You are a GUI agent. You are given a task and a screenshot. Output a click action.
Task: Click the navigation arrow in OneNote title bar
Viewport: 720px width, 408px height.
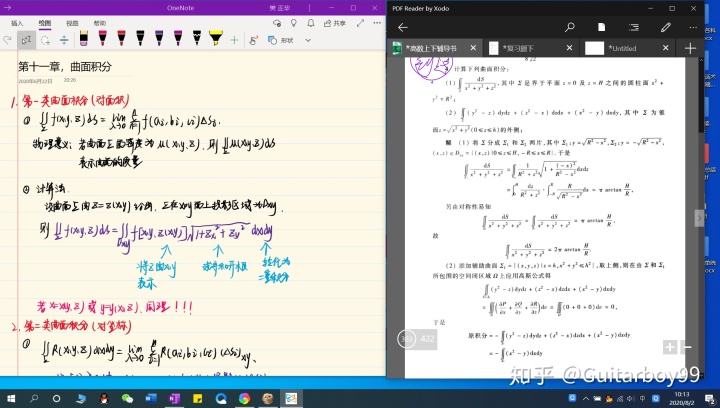7,8
